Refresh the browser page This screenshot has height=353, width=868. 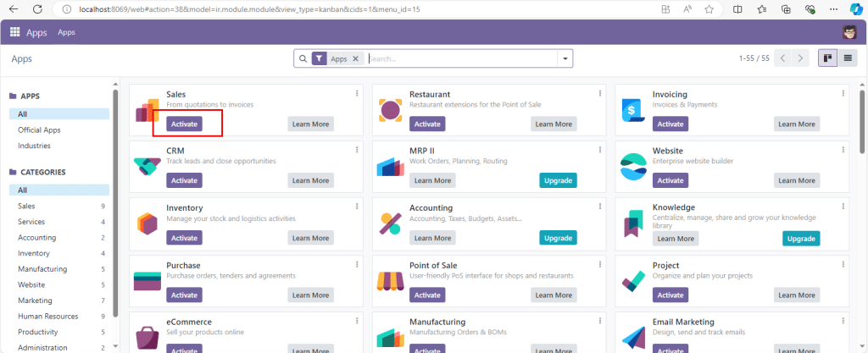point(37,9)
